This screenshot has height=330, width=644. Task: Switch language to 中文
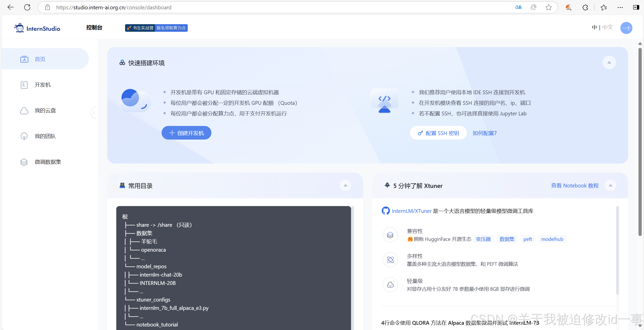[608, 27]
